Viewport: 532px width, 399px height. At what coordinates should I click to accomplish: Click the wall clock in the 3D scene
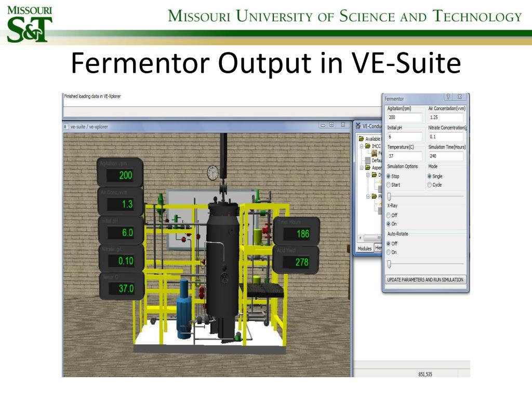click(x=212, y=172)
